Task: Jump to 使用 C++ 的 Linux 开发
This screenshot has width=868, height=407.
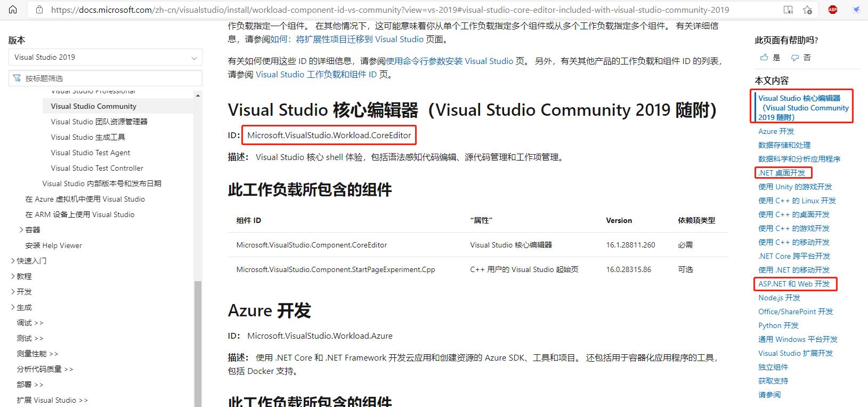Action: coord(797,201)
